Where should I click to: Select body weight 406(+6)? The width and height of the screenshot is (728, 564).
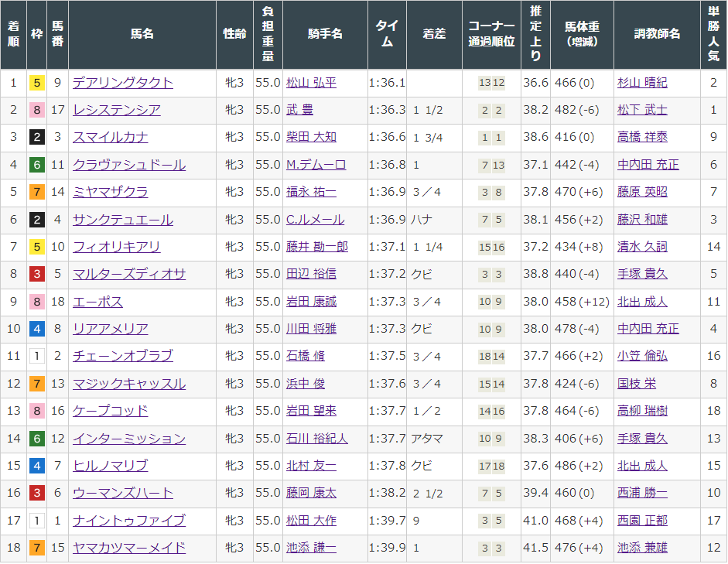(579, 439)
